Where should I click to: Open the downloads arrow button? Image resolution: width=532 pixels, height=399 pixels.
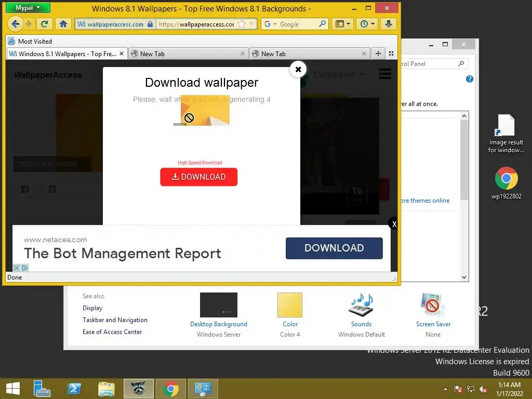[x=389, y=24]
